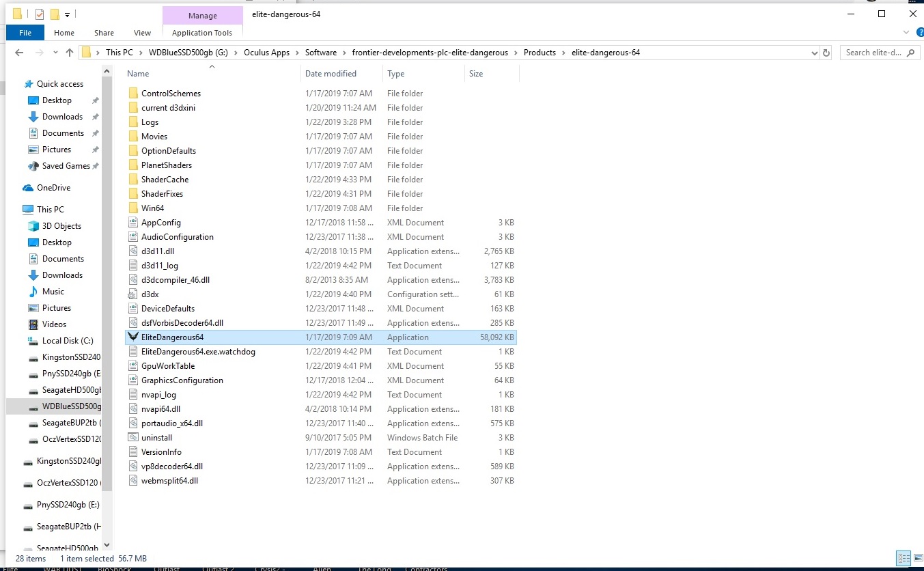Refresh the current folder view
Viewport: 924px width, 571px height.
tap(826, 53)
